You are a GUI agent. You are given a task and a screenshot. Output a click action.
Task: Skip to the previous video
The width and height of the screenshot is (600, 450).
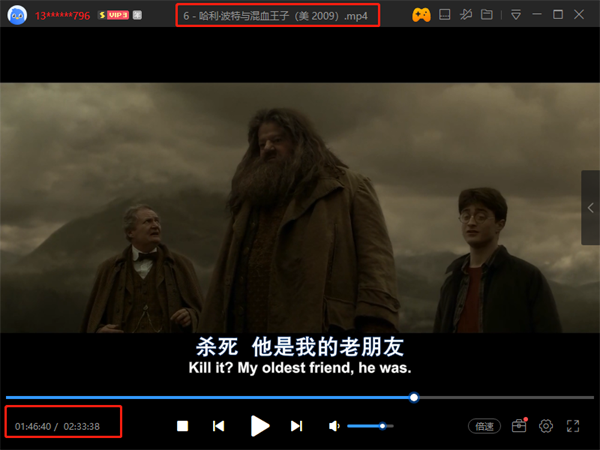218,426
